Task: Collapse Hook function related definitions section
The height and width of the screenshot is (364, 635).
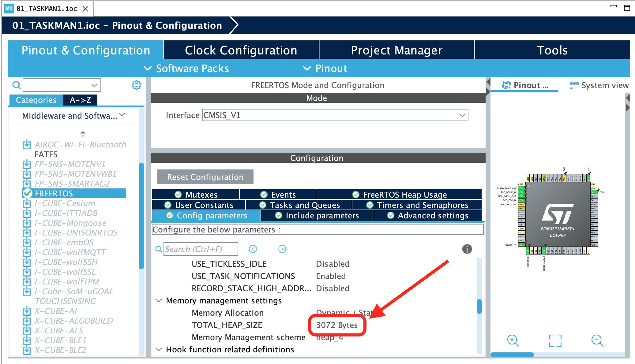Action: (159, 350)
